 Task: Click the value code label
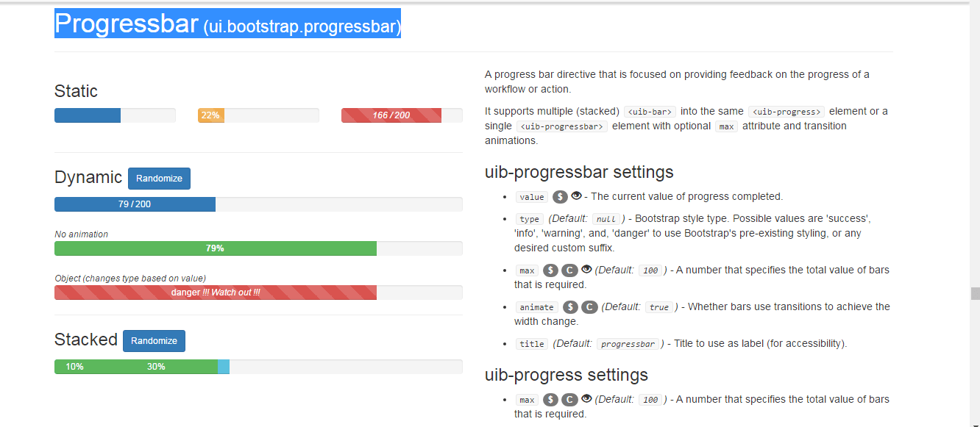pos(531,196)
